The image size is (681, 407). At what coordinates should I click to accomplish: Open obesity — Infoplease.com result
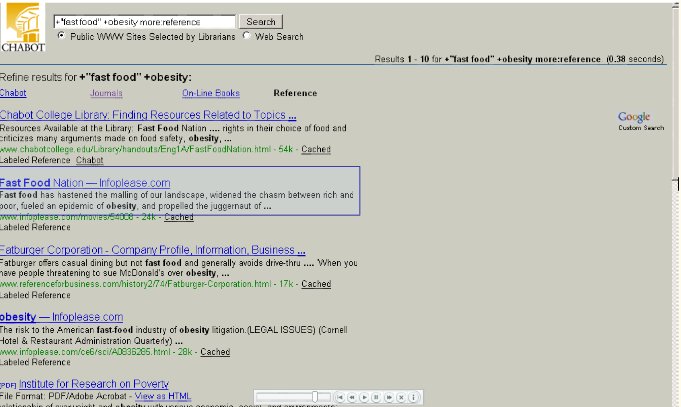(x=61, y=317)
